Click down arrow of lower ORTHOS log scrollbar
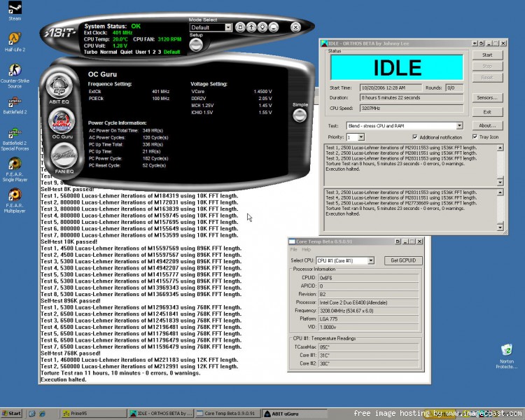The width and height of the screenshot is (525, 420). [500, 227]
